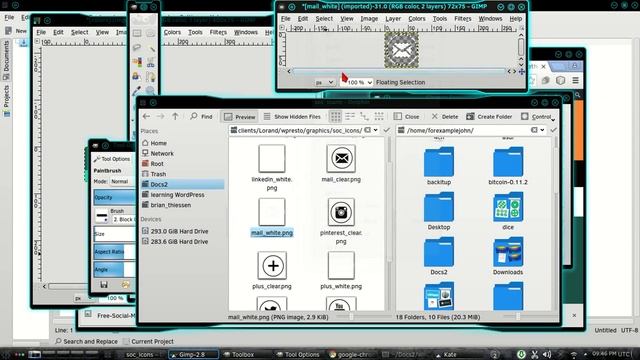This screenshot has height=360, width=640.
Task: Toggle the Preview button
Action: click(240, 117)
